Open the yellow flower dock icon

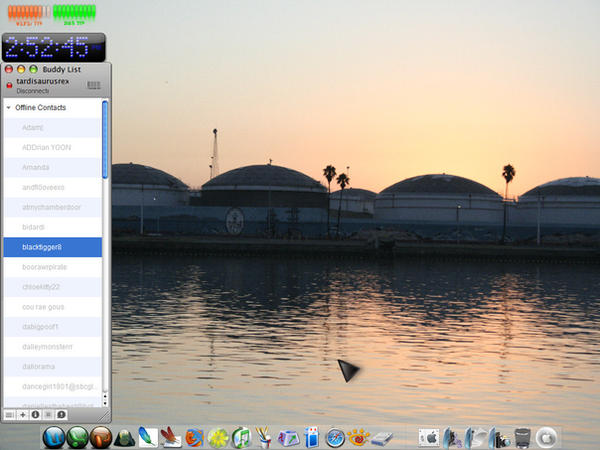click(218, 438)
